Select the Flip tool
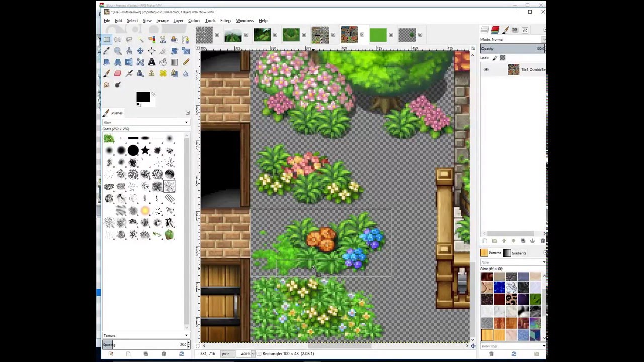The width and height of the screenshot is (644, 362). click(129, 62)
